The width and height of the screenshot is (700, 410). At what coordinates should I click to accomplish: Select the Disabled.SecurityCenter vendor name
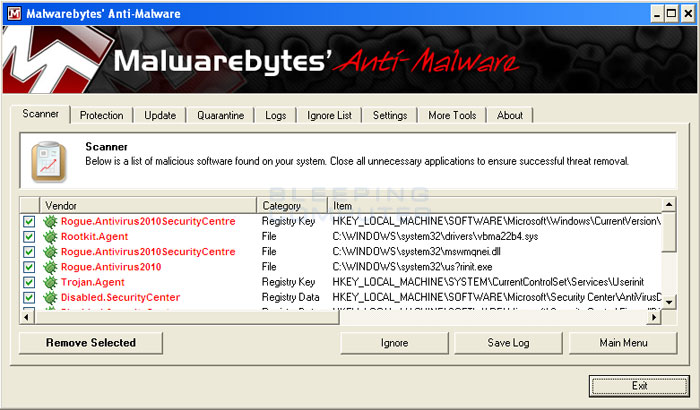(121, 297)
